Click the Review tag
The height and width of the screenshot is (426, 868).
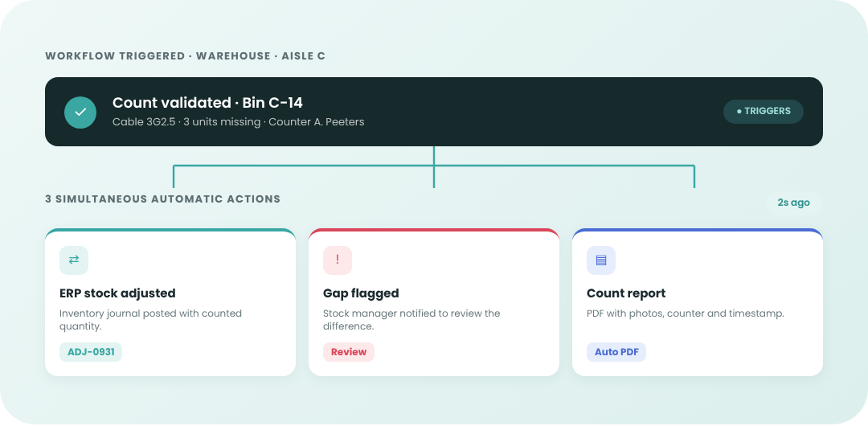click(348, 352)
